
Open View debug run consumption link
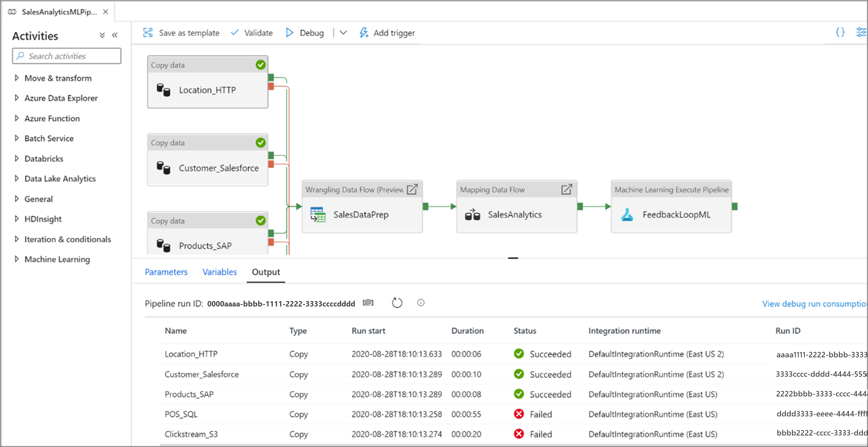813,304
